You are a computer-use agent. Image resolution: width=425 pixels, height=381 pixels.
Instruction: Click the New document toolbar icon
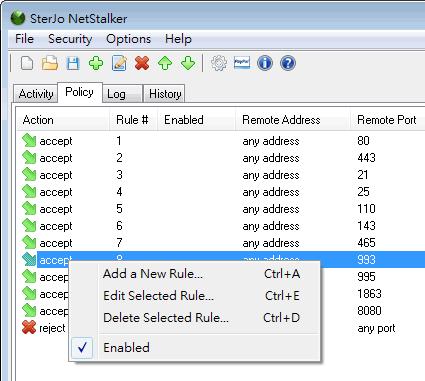coord(27,63)
